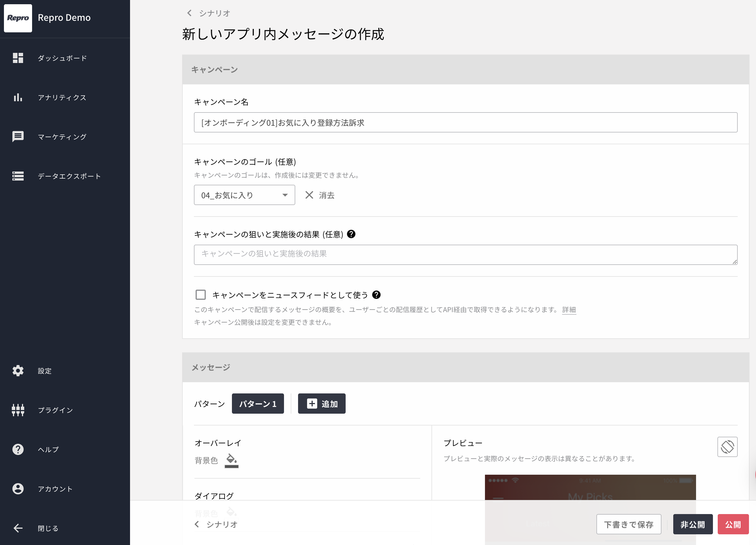Click the message preview phone image
This screenshot has height=545, width=756.
click(x=590, y=510)
